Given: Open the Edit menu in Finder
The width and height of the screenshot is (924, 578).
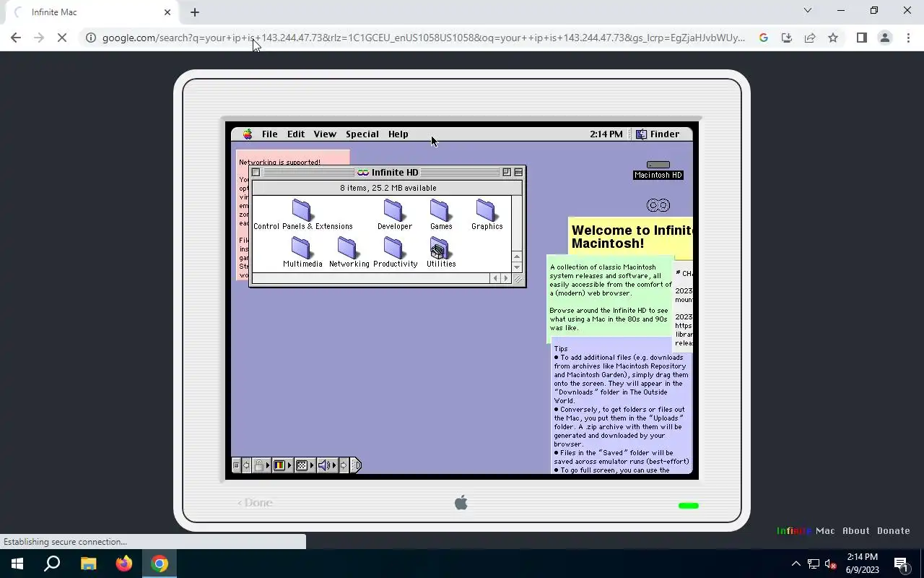Looking at the screenshot, I should (296, 134).
